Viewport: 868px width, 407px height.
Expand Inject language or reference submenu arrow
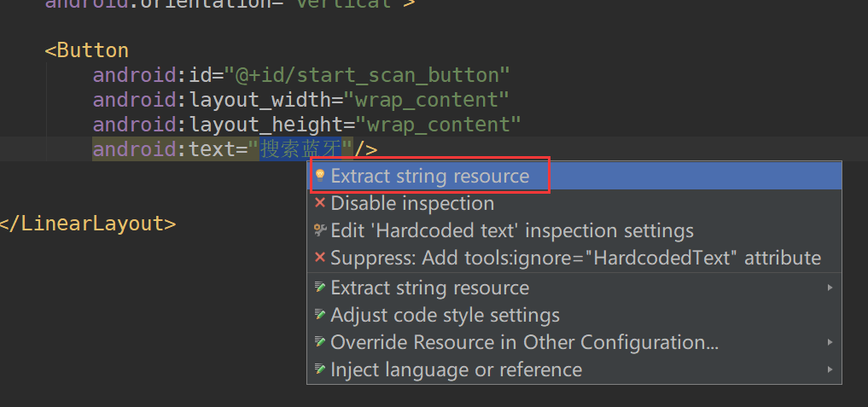pyautogui.click(x=830, y=369)
